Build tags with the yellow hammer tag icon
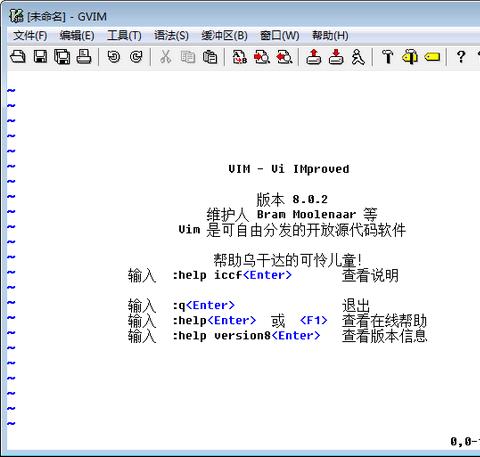 tap(410, 57)
